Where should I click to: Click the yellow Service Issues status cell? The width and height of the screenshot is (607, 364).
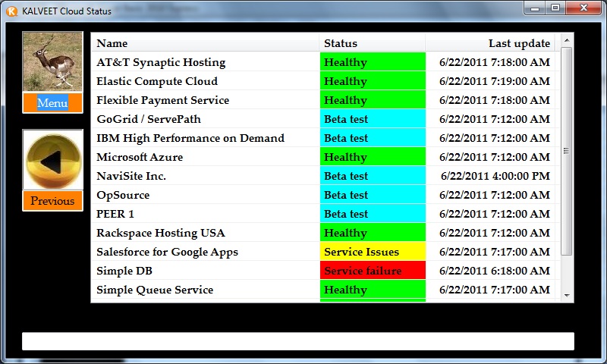[x=373, y=252]
